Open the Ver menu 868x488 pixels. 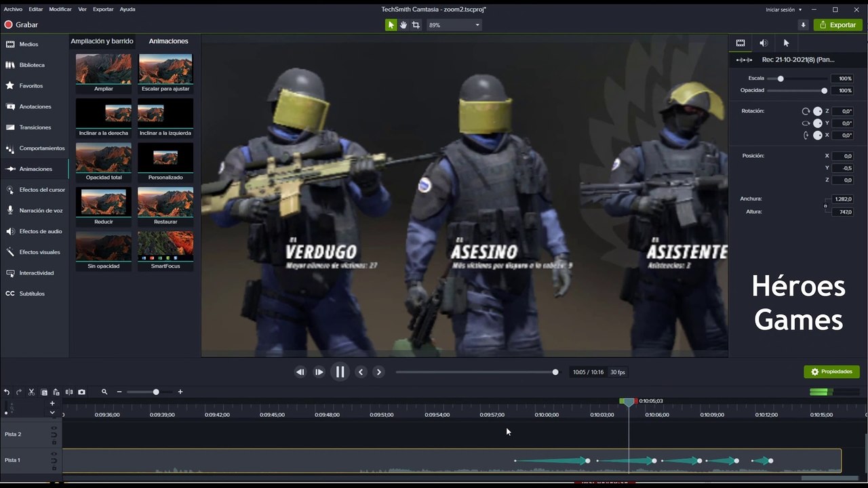82,9
